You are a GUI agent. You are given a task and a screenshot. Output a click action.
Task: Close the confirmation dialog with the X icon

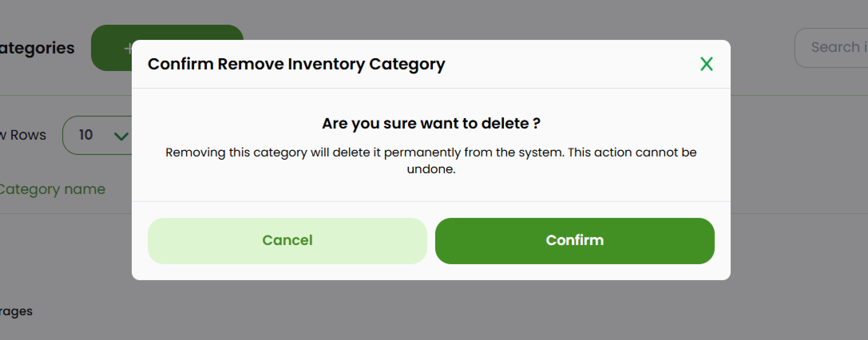pos(706,64)
